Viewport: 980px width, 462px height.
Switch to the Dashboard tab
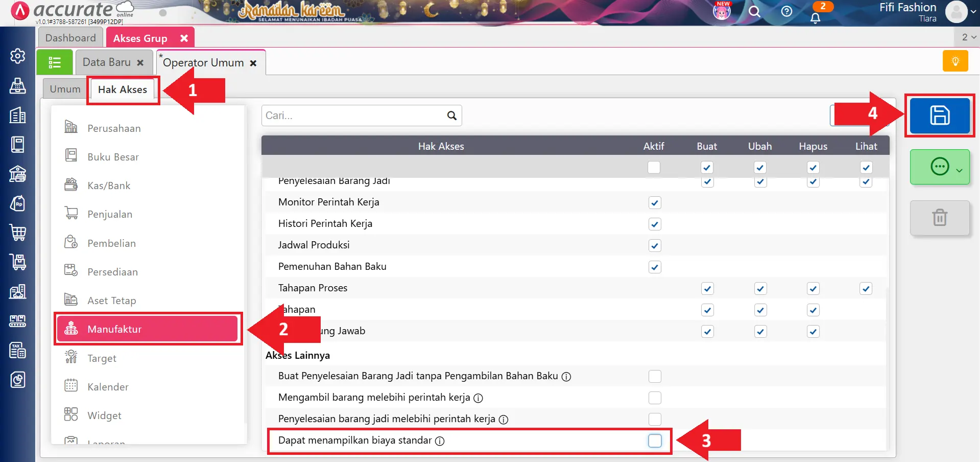[x=70, y=38]
